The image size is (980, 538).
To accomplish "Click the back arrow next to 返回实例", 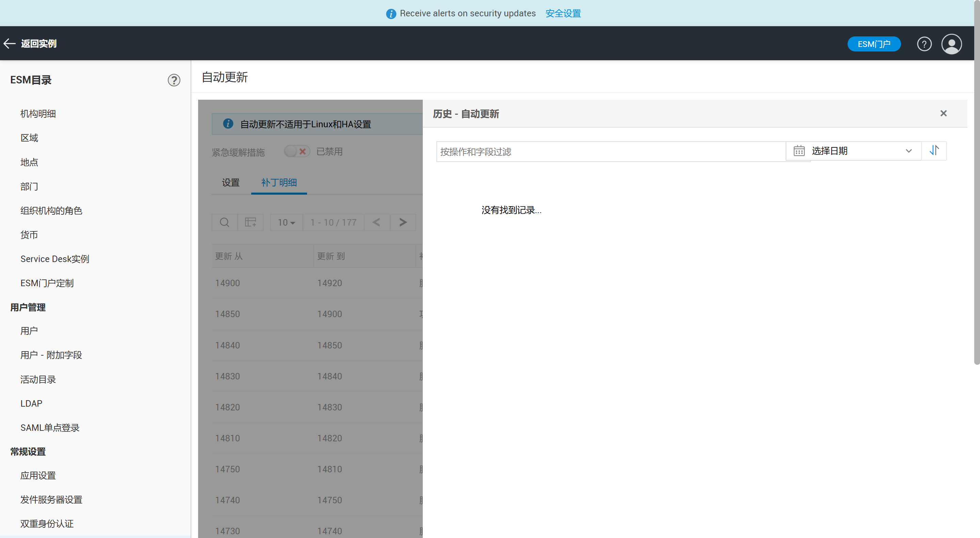I will pyautogui.click(x=10, y=43).
